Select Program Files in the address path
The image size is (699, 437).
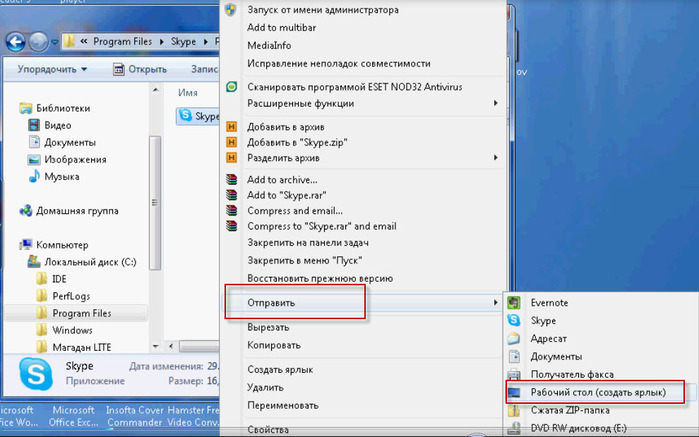pyautogui.click(x=123, y=41)
